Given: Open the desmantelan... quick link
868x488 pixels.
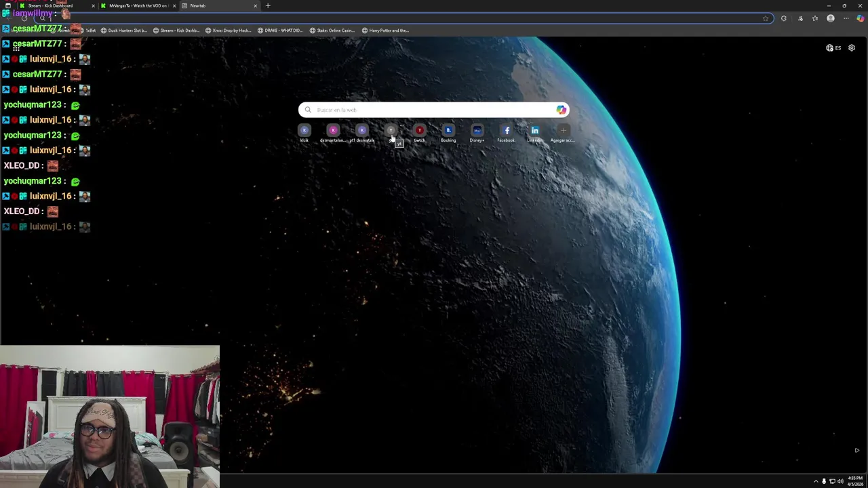Looking at the screenshot, I should [x=333, y=134].
